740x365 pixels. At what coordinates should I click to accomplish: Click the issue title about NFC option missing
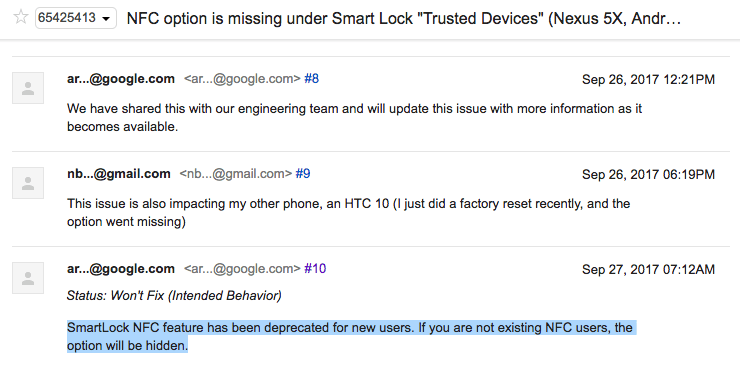(404, 18)
